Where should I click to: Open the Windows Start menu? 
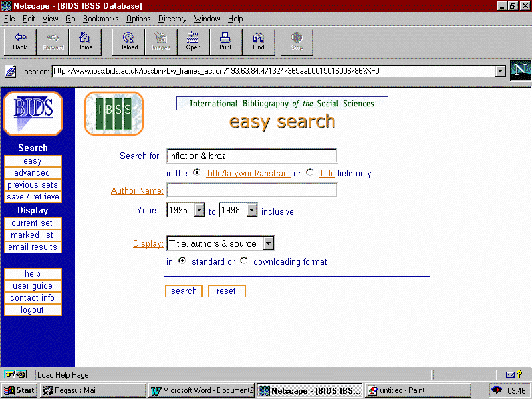[x=19, y=390]
